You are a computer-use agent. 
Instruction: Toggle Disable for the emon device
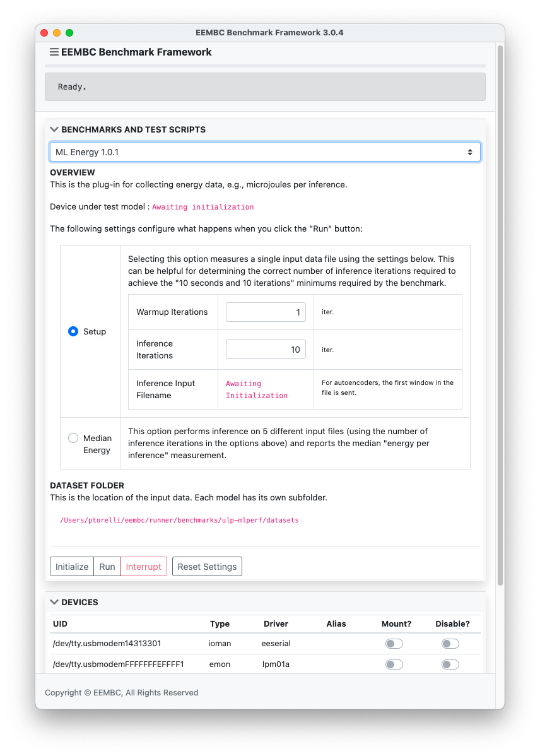pyautogui.click(x=450, y=664)
